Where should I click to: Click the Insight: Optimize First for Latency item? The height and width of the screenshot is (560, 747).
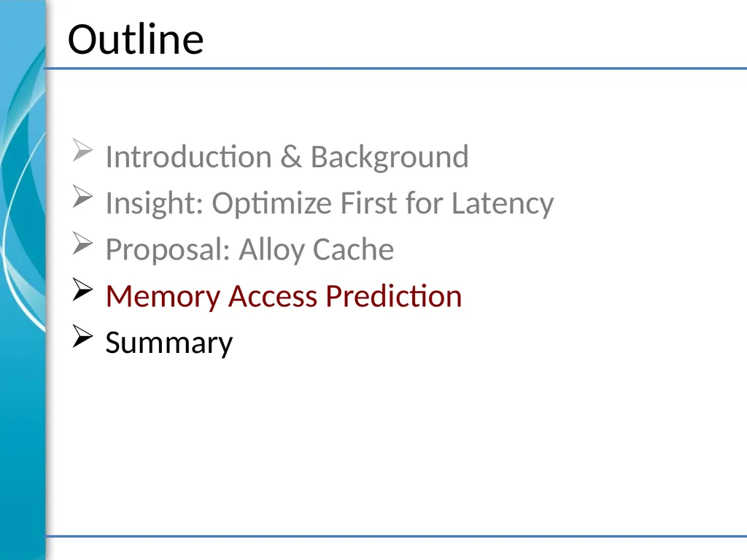[330, 203]
